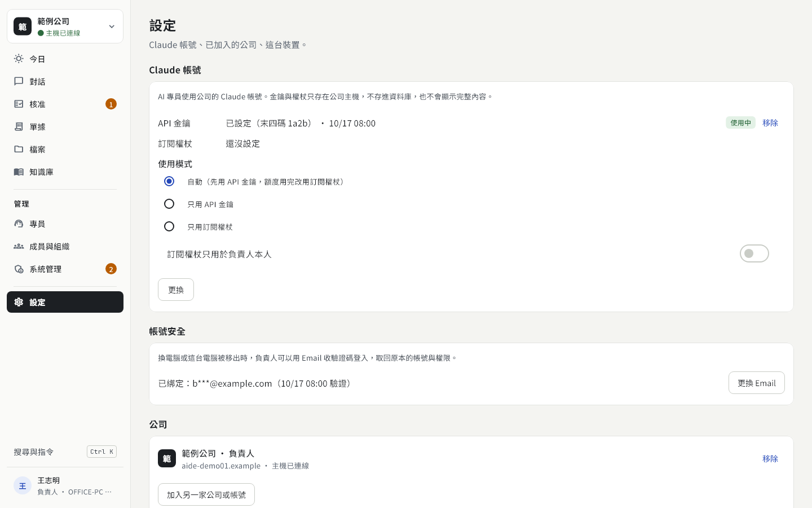The width and height of the screenshot is (812, 508).
Task: Click 加入另一家公司或帳號 button
Action: point(206,494)
